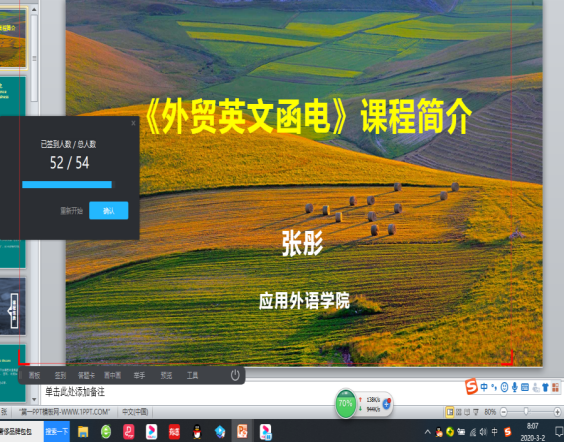Confirm attendance with the blue 确认 button
Viewport: 564px width, 442px height.
109,210
